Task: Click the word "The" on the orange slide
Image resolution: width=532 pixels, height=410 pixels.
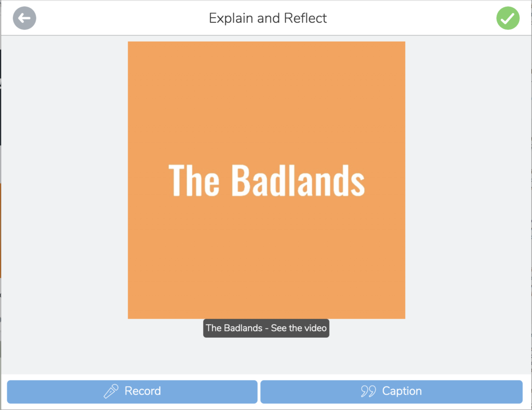Action: click(x=193, y=180)
